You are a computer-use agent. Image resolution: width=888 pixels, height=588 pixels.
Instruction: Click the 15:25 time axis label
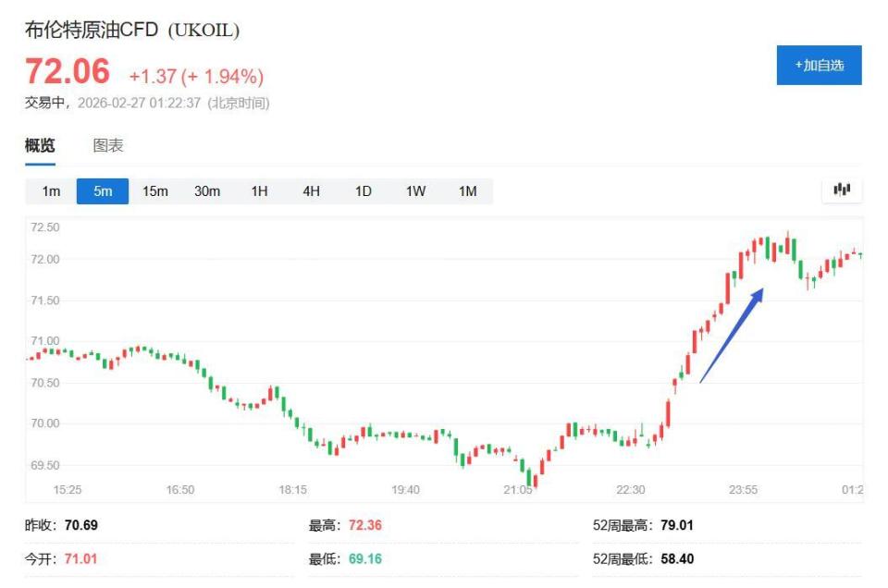68,489
